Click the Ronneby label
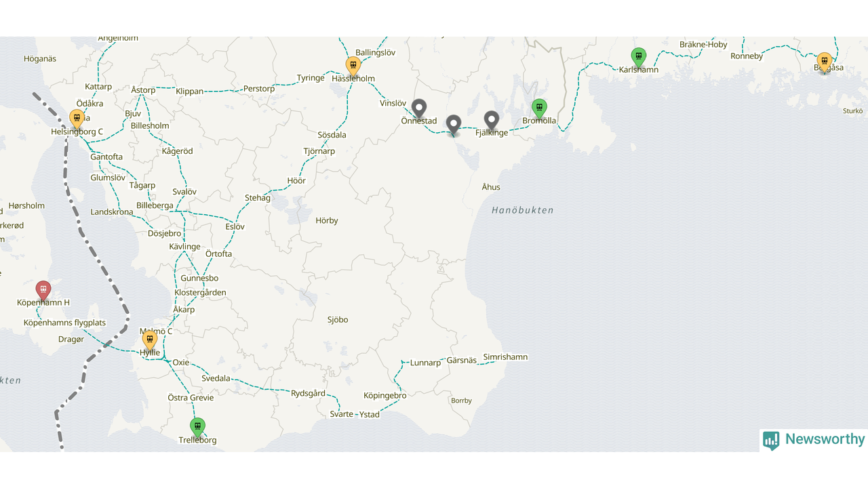868x488 pixels. (747, 56)
